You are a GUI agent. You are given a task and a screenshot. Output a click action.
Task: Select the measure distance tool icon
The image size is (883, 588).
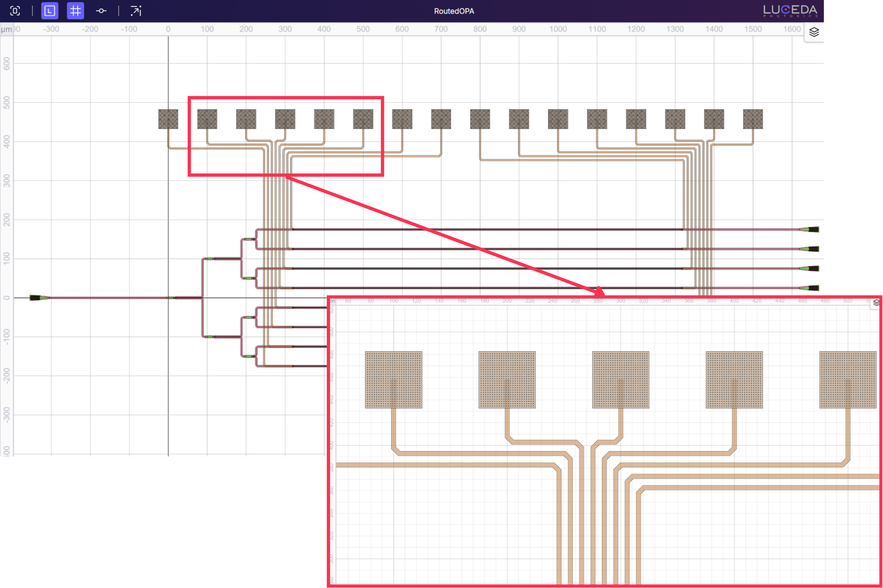[x=136, y=11]
